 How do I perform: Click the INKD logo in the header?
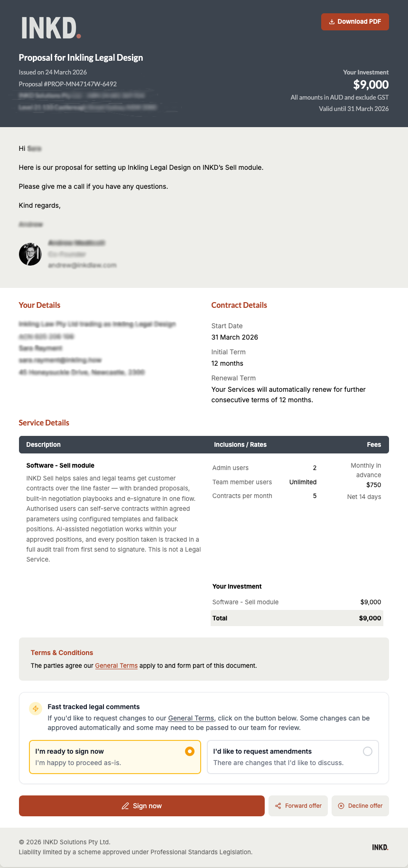49,27
